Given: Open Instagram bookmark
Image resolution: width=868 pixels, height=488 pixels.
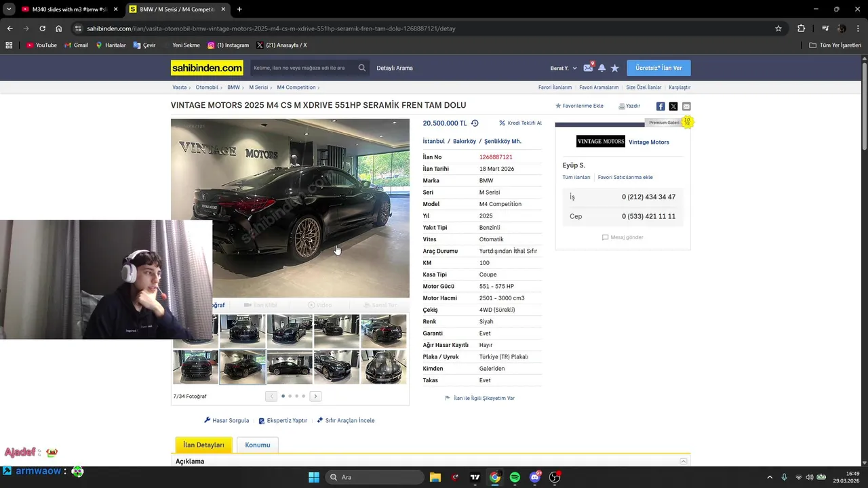Looking at the screenshot, I should [229, 45].
